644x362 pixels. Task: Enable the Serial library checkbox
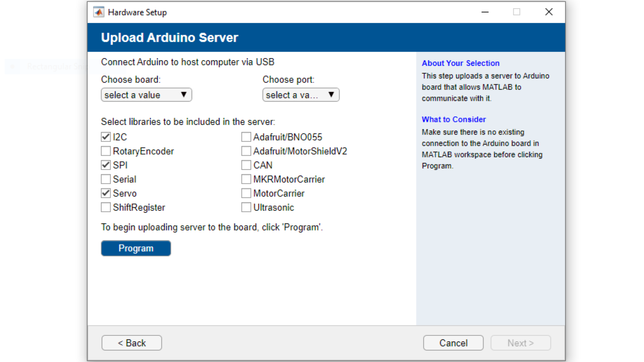tap(106, 179)
